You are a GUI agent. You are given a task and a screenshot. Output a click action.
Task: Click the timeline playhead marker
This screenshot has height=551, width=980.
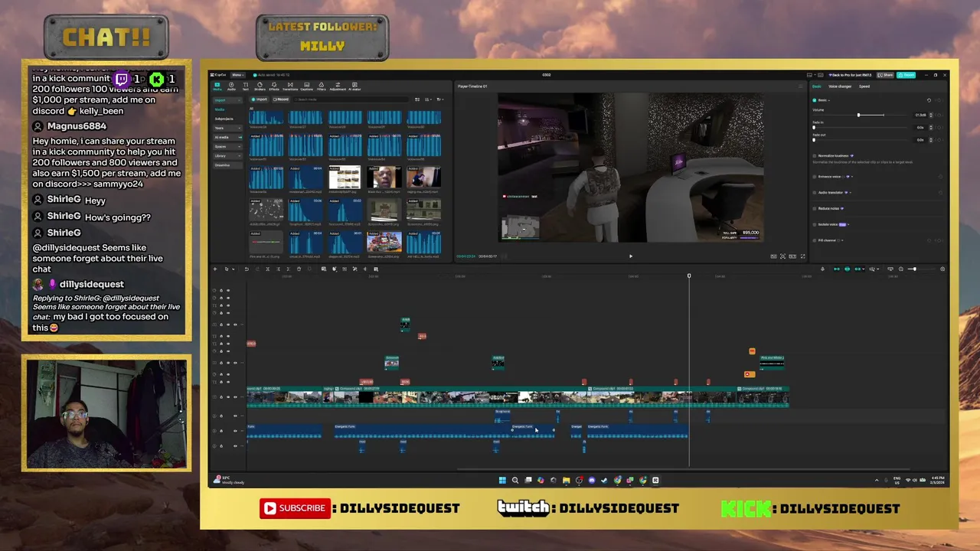coord(688,276)
